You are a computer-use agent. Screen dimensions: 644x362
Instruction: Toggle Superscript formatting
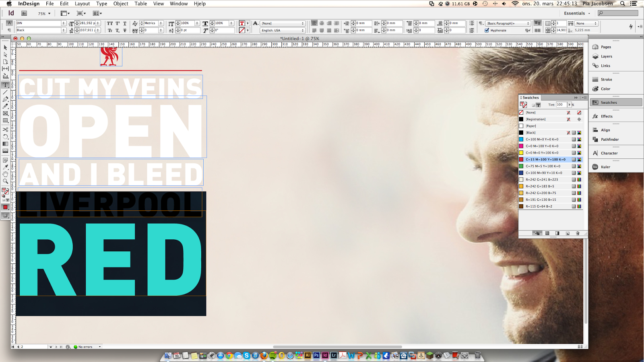coord(118,23)
